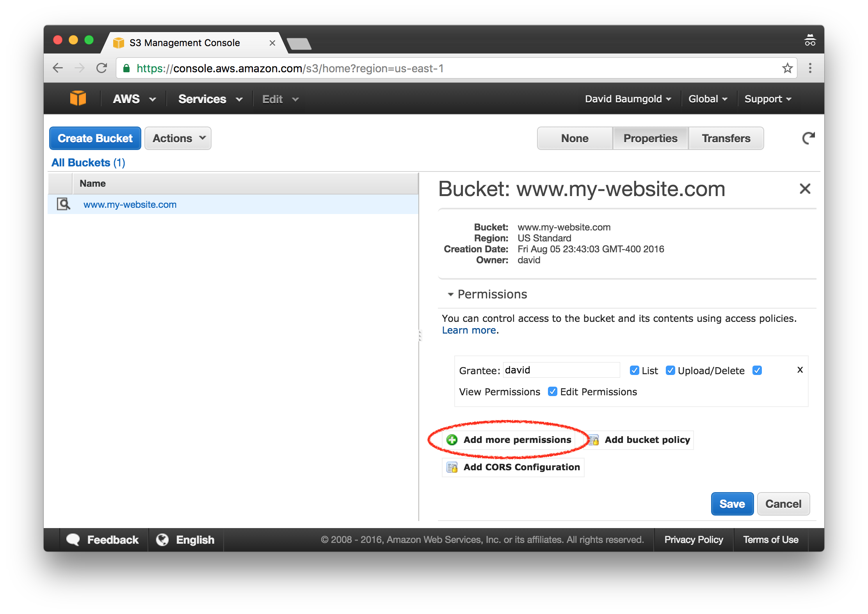Remove the david grantee row with the x
The image size is (868, 614).
click(x=800, y=369)
